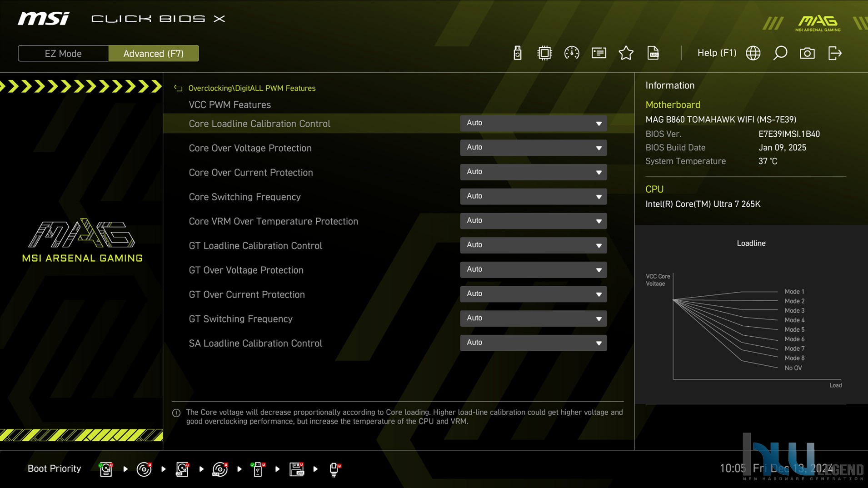Open the profile card icon in the toolbar
The image size is (868, 488).
(x=599, y=53)
